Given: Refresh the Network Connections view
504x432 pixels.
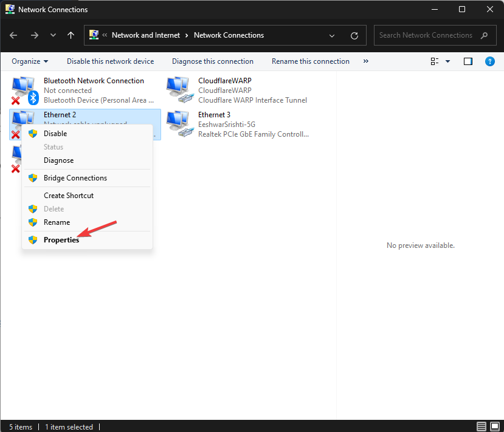Looking at the screenshot, I should click(354, 36).
